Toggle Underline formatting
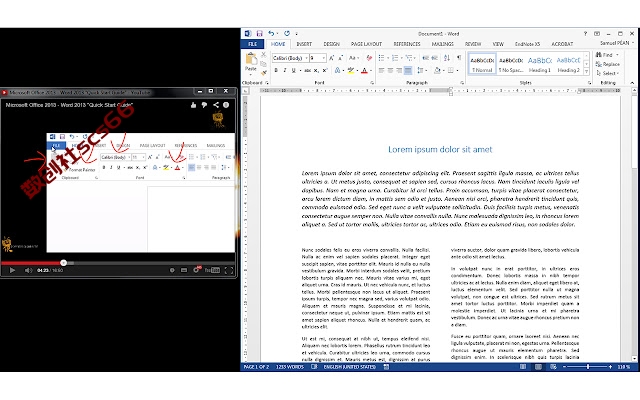This screenshot has height=400, width=640. coord(293,70)
